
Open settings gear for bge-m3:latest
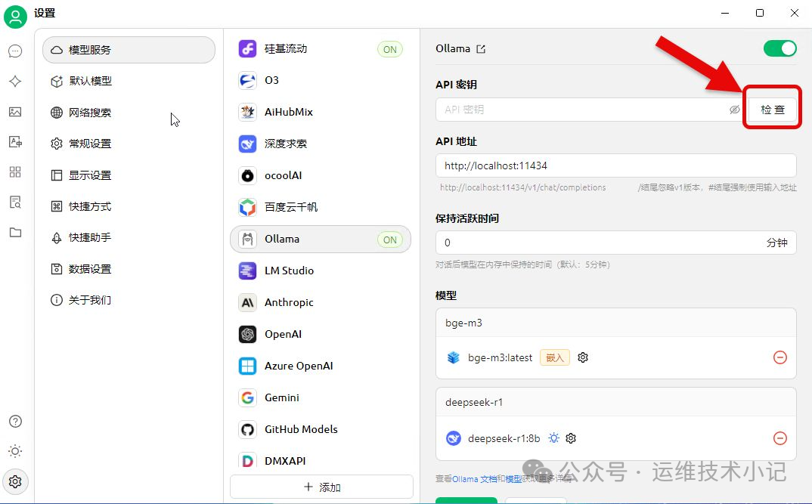(x=583, y=357)
